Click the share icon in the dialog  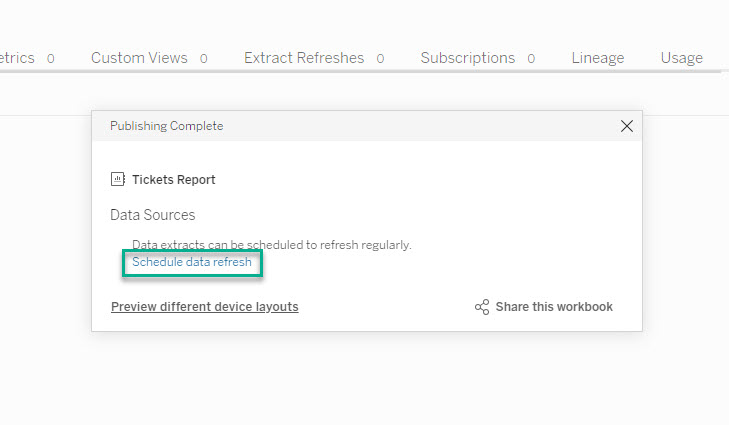coord(482,307)
